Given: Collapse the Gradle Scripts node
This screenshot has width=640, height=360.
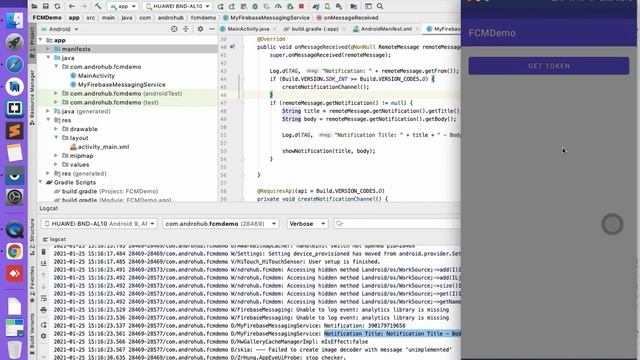Looking at the screenshot, I should point(40,182).
